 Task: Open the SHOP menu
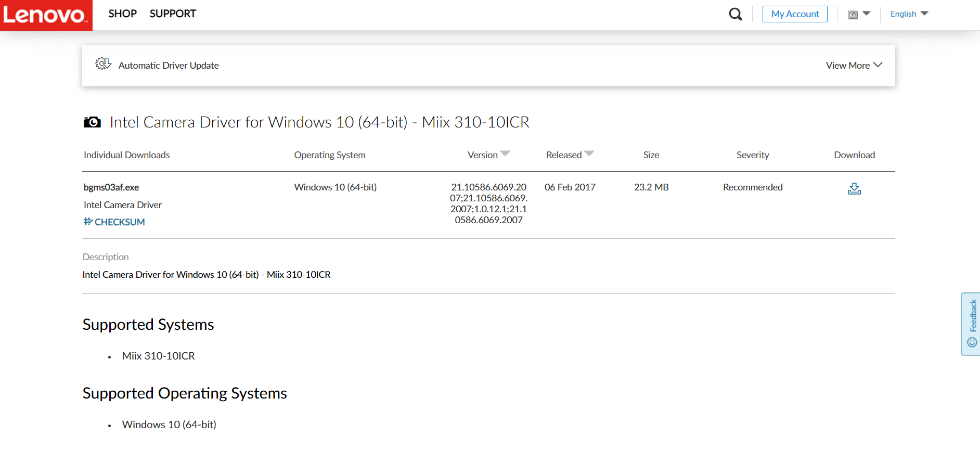click(x=122, y=14)
